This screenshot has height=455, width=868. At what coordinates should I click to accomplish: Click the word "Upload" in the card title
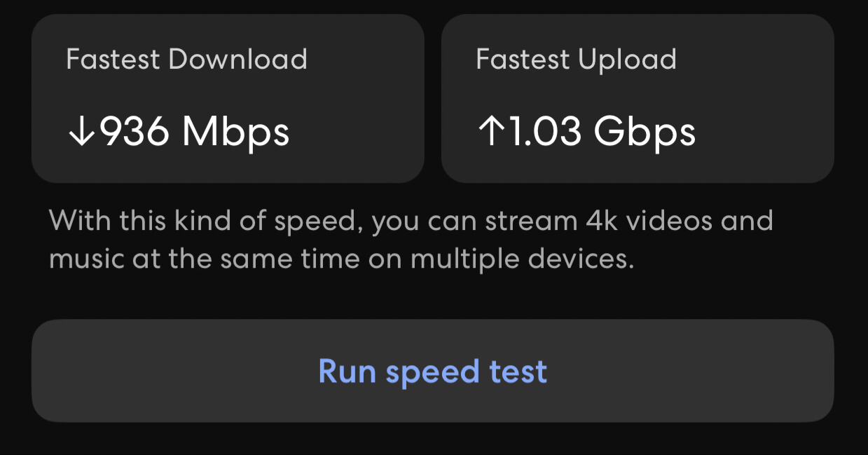tap(627, 60)
